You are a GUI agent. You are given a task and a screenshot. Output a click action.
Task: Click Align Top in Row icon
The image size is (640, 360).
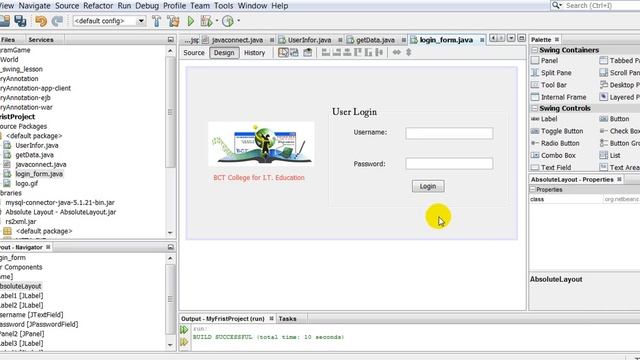click(358, 52)
